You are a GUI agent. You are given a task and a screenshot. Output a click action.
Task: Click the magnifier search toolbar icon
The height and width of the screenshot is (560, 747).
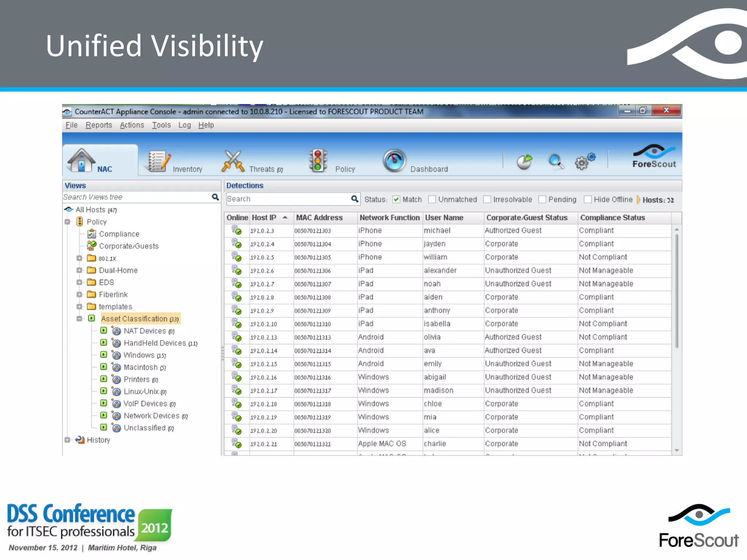pos(556,162)
